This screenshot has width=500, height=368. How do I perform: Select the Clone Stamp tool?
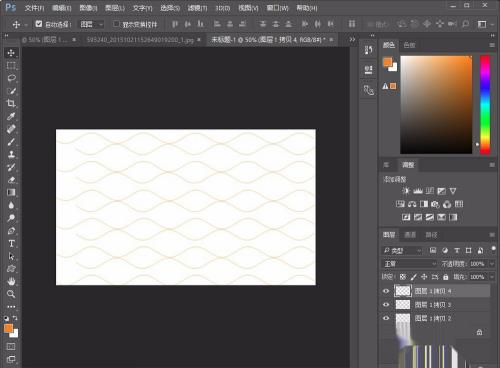pyautogui.click(x=11, y=154)
